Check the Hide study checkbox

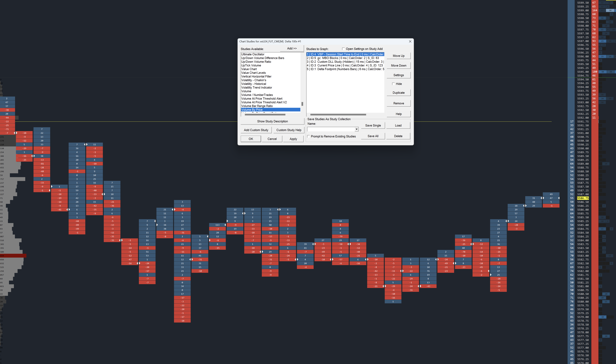(393, 84)
